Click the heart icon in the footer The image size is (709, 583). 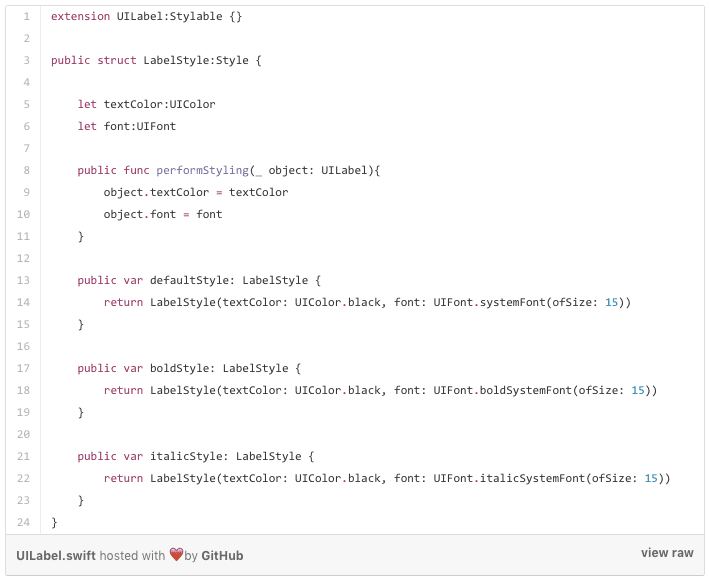click(176, 554)
